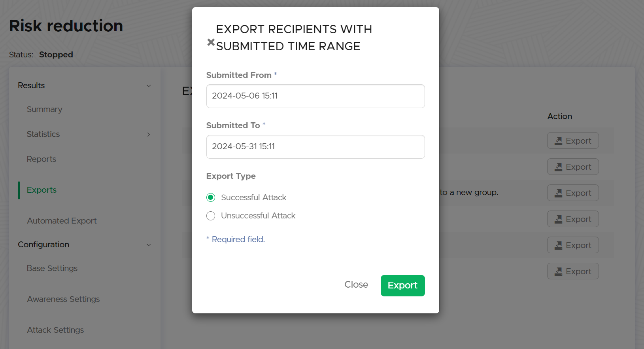Screen dimensions: 644x349
Task: Click the second Export button under Action
Action: click(x=573, y=167)
